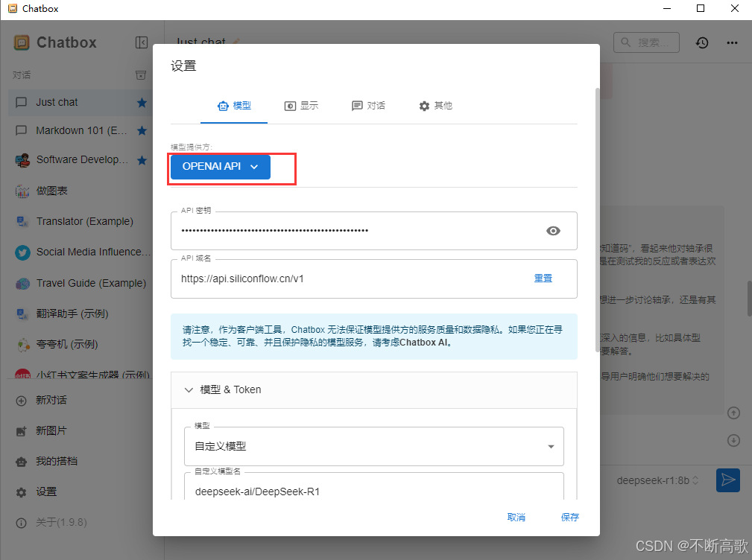Switch to the 显示 settings tab
The height and width of the screenshot is (560, 752).
pos(301,106)
